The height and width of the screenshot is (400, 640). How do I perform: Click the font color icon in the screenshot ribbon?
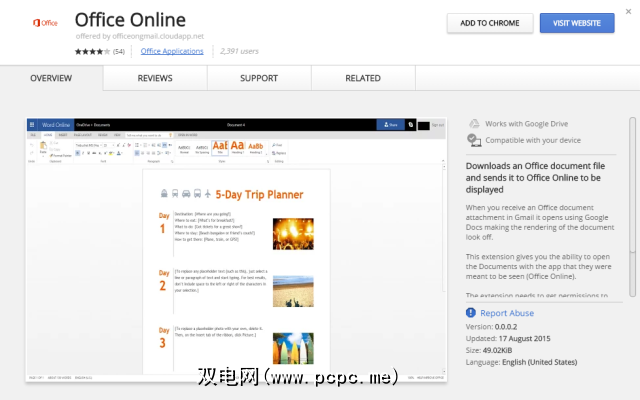click(x=119, y=153)
